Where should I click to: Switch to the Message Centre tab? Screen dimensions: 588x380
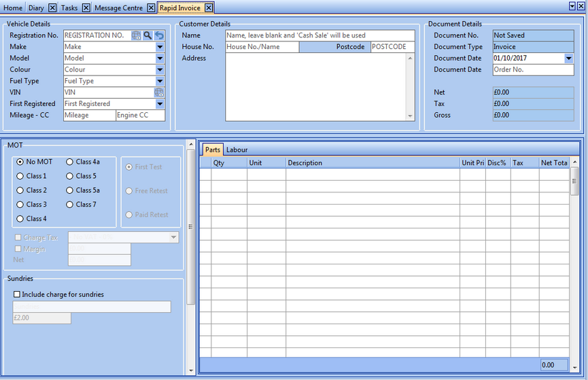pos(118,8)
